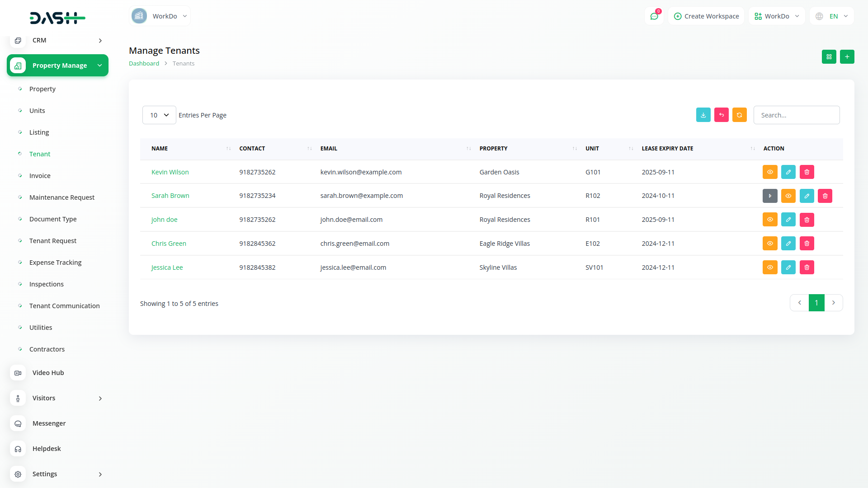Open Sarah Brown tenant name link
This screenshot has height=488, width=868.
click(170, 196)
